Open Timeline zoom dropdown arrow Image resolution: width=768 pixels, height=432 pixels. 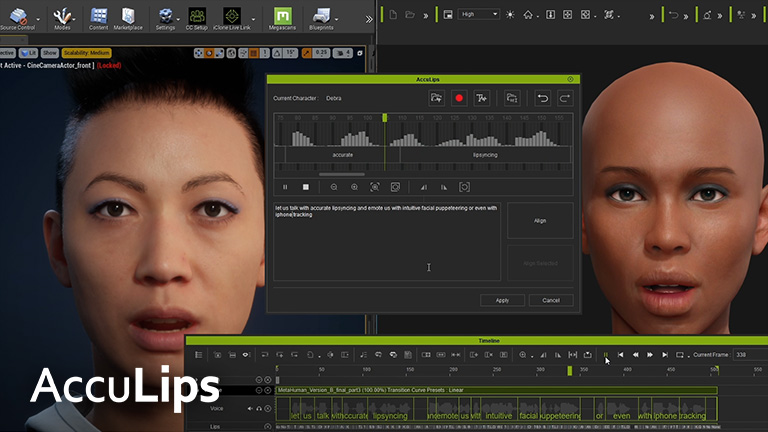click(x=532, y=356)
